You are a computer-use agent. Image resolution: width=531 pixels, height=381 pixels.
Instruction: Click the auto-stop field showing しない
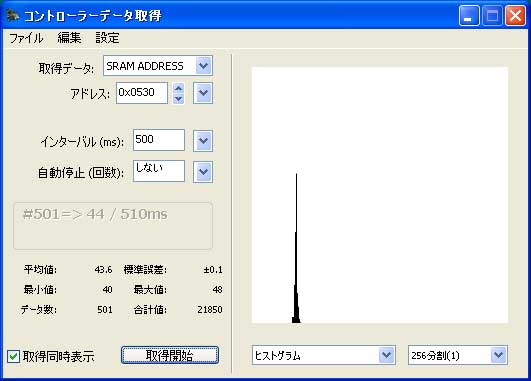[x=159, y=171]
